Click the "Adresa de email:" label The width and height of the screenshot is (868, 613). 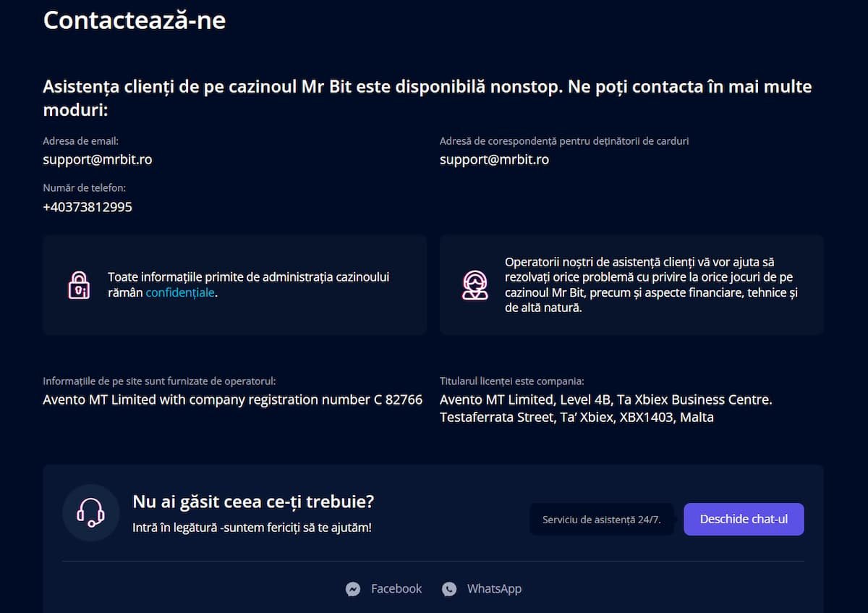coord(80,141)
